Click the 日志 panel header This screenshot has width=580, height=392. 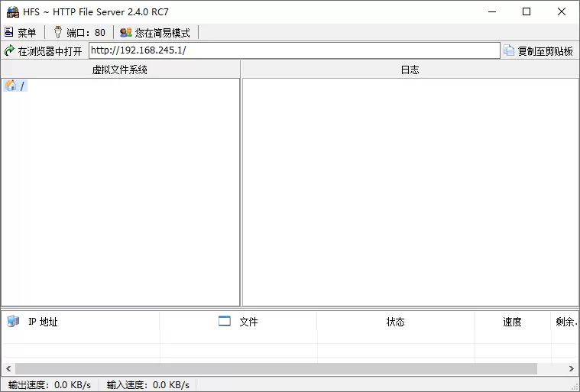(x=410, y=70)
